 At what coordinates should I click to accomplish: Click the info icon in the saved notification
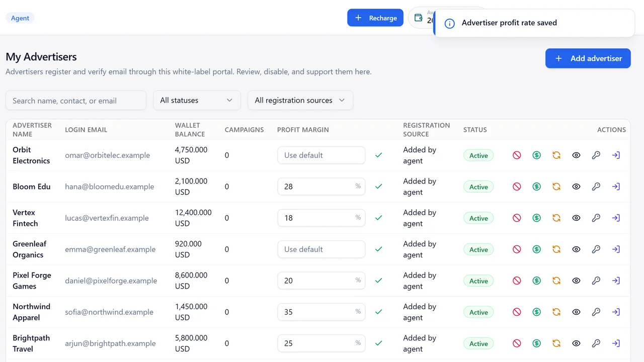(x=450, y=23)
